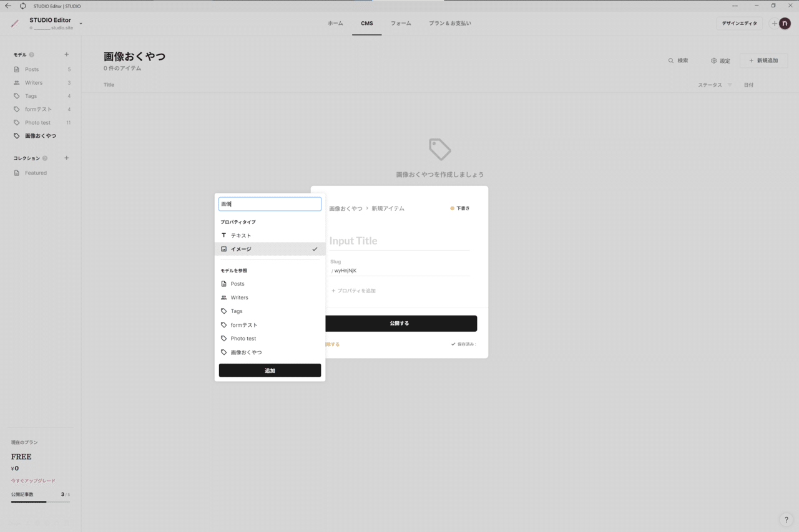Click プロパティを追加 in the item dialog
This screenshot has height=532, width=799.
click(353, 291)
